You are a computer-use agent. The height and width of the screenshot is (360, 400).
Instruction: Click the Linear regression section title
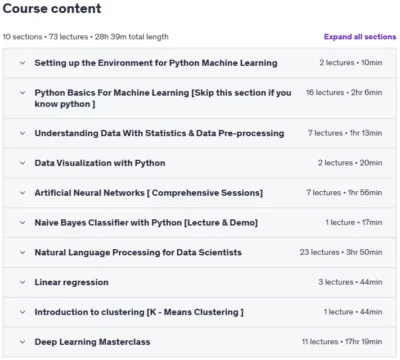coord(71,282)
